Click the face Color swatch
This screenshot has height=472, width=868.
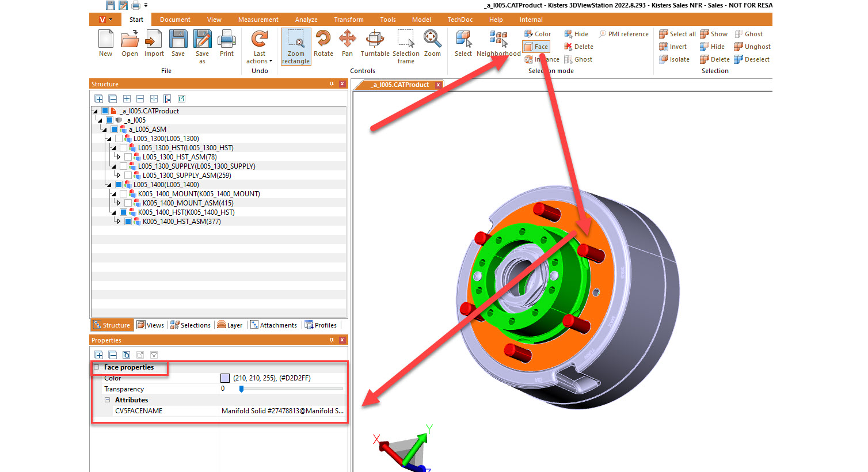click(225, 378)
